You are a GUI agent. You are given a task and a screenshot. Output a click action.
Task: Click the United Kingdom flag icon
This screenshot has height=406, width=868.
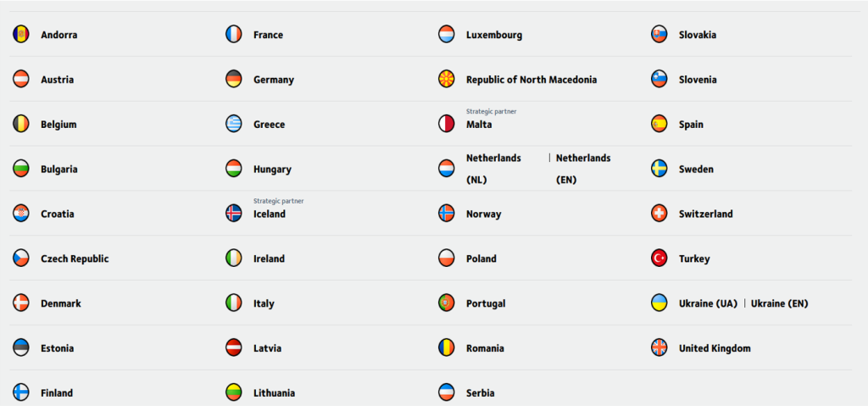659,348
